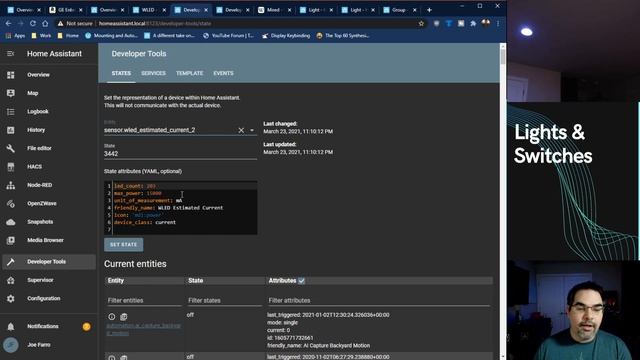The height and width of the screenshot is (360, 640).
Task: Select the Supervisor sidebar label
Action: click(40, 280)
